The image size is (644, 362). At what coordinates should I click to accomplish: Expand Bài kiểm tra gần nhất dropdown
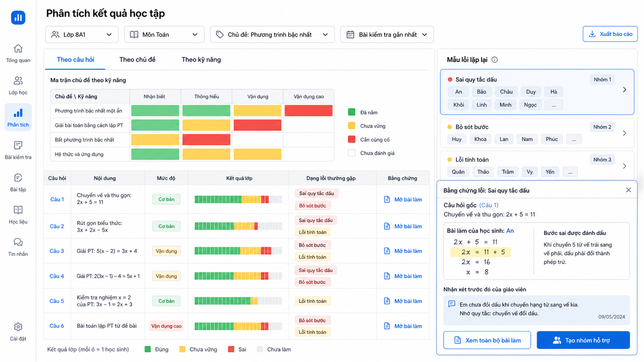point(387,34)
